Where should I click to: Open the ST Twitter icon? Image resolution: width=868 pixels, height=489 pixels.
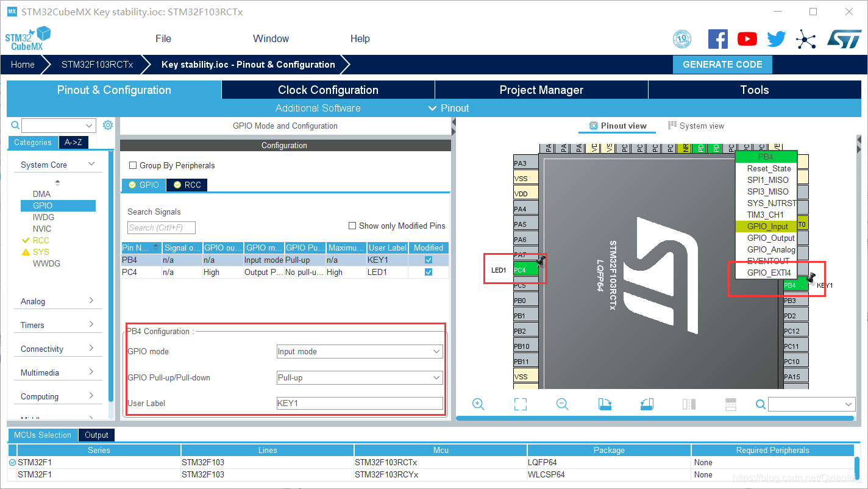click(777, 39)
